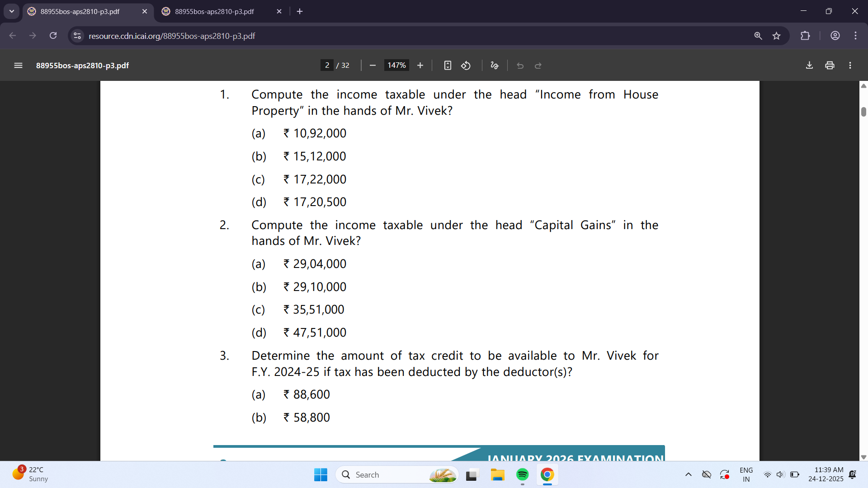868x488 pixels.
Task: Open the weather widget showing 22°C
Action: coord(30,474)
